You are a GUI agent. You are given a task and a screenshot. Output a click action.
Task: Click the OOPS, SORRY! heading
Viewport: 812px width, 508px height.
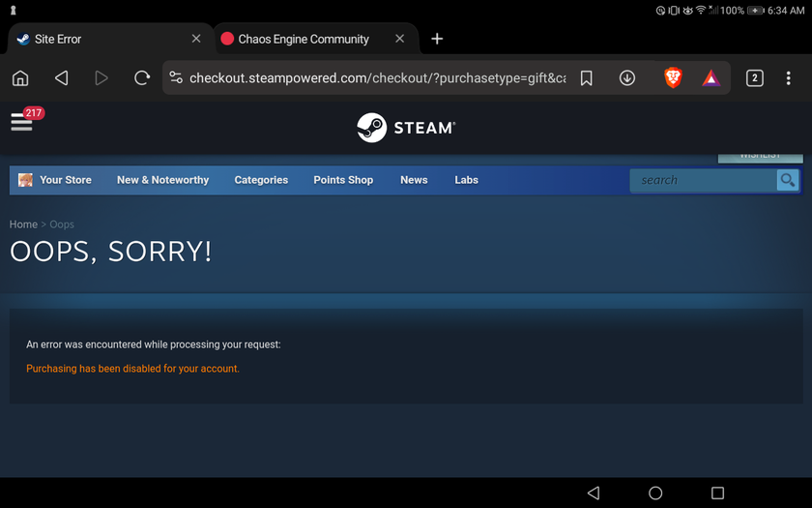pyautogui.click(x=111, y=252)
